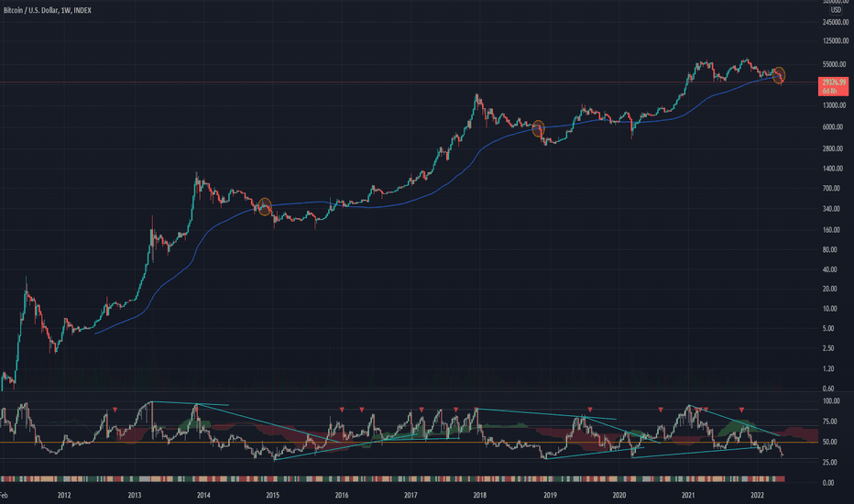Screen dimensions: 854x504
Task: Click the 100.00 indicator scale label
Action: click(831, 401)
